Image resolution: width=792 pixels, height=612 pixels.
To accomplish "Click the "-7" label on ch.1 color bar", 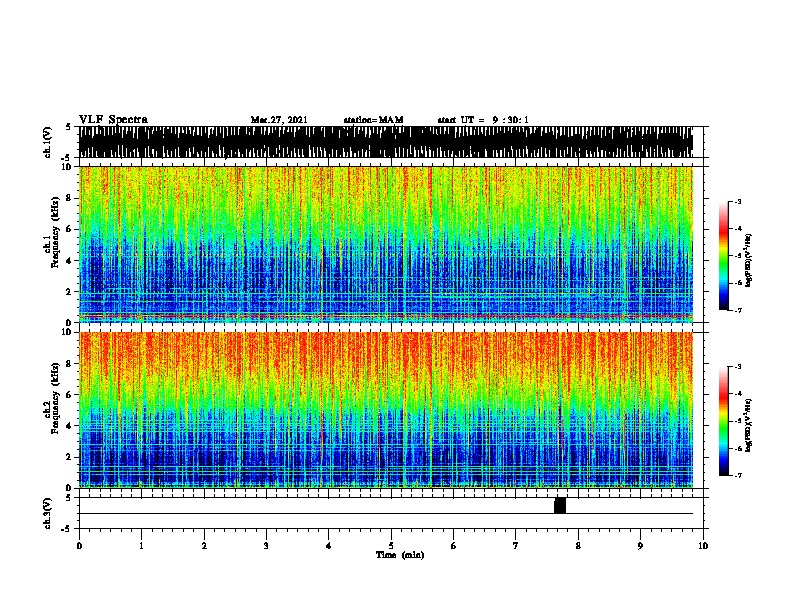I will [x=737, y=310].
